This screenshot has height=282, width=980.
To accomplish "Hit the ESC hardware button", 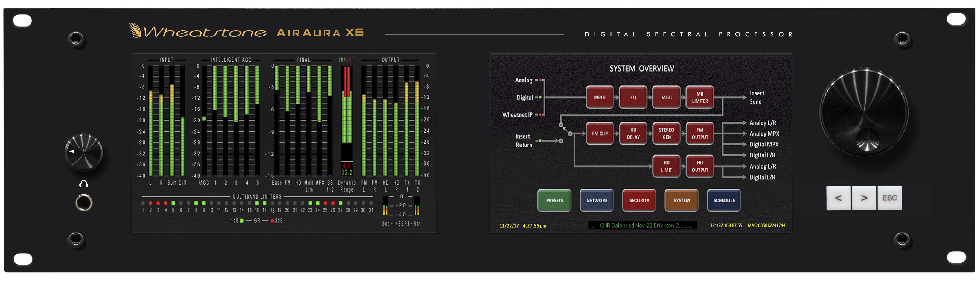I will coord(889,198).
